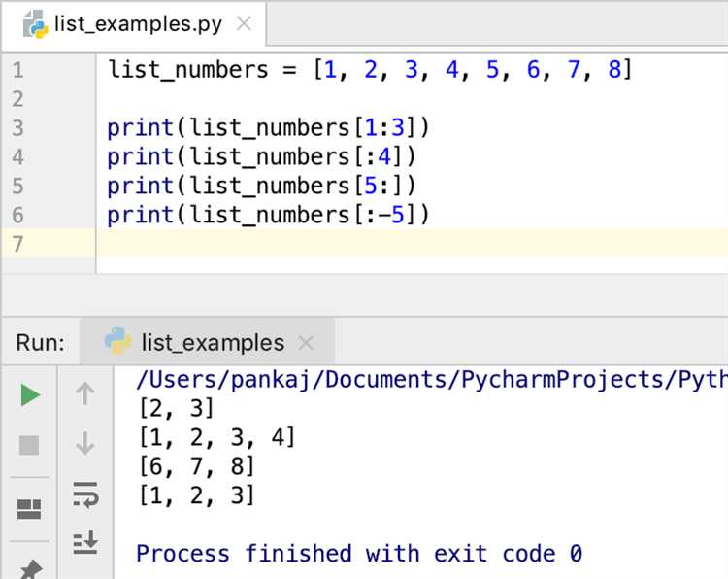Click the Restore Layout icon in Run panel
Image resolution: width=728 pixels, height=579 pixels.
click(30, 509)
